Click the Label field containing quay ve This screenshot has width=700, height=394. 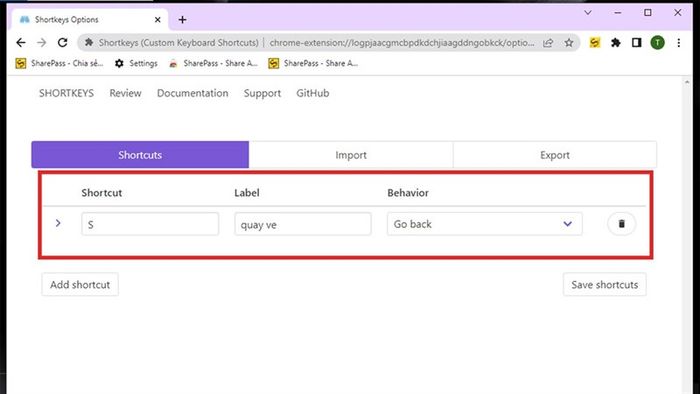[303, 224]
